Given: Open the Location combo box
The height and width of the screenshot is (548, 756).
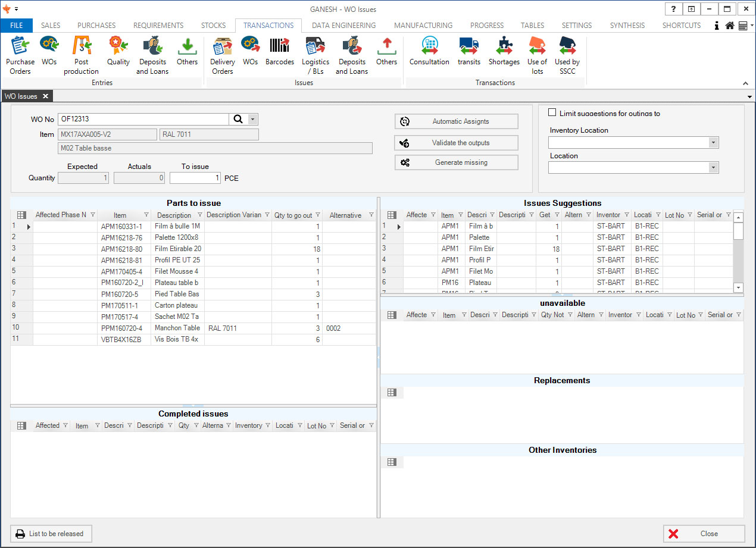Looking at the screenshot, I should tap(713, 168).
